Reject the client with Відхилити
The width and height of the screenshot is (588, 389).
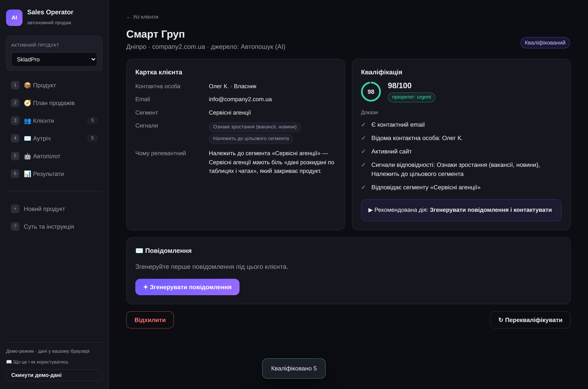(x=150, y=320)
